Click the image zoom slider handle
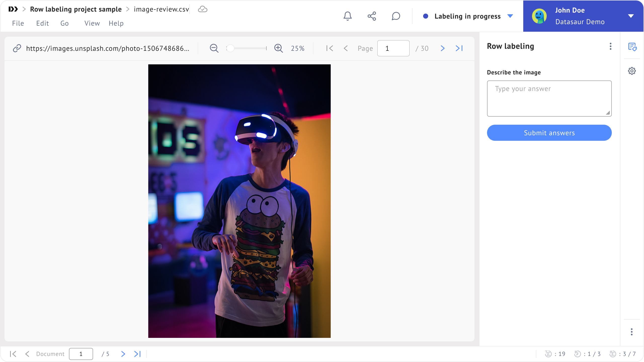The width and height of the screenshot is (644, 362). click(x=230, y=48)
